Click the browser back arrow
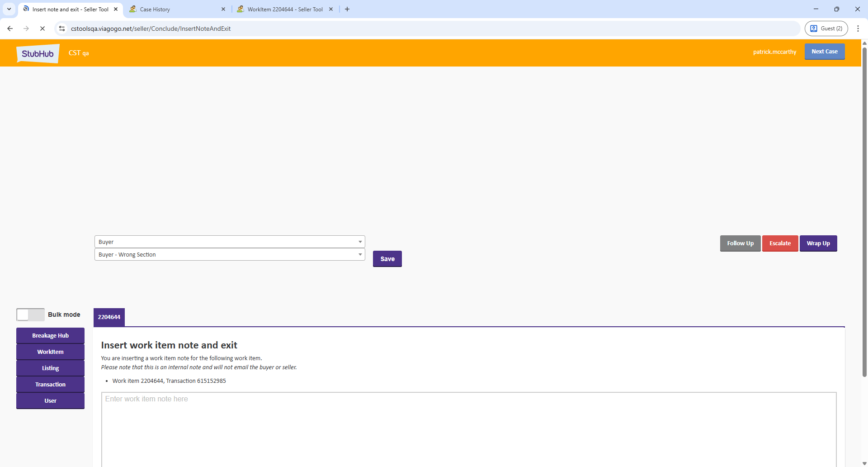The width and height of the screenshot is (868, 467). click(10, 29)
